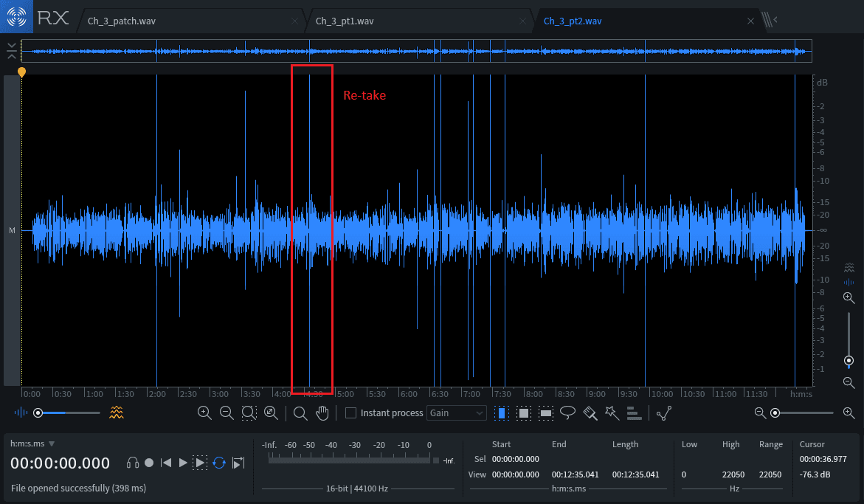Click the 5:00 mark on time ruler
The image size is (864, 504).
click(x=345, y=394)
